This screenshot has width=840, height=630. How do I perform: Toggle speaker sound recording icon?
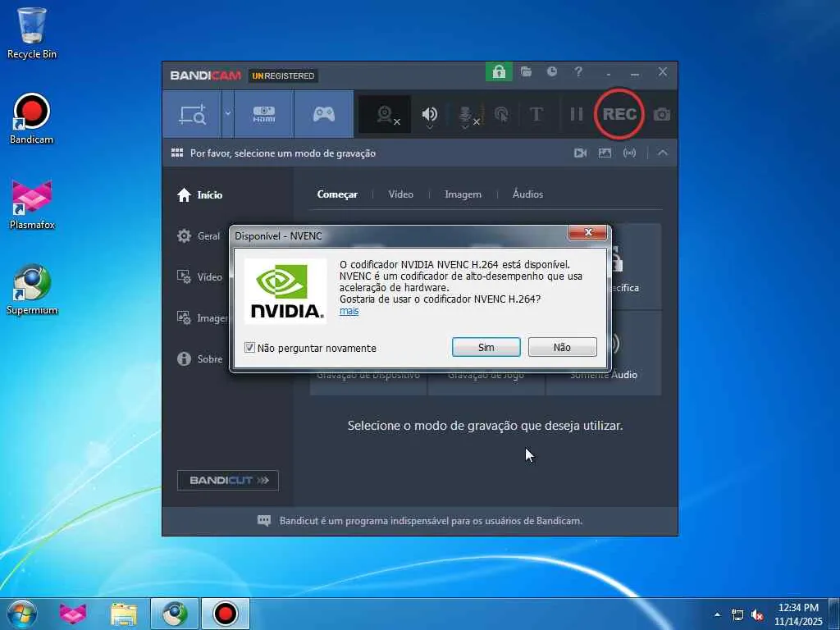430,115
